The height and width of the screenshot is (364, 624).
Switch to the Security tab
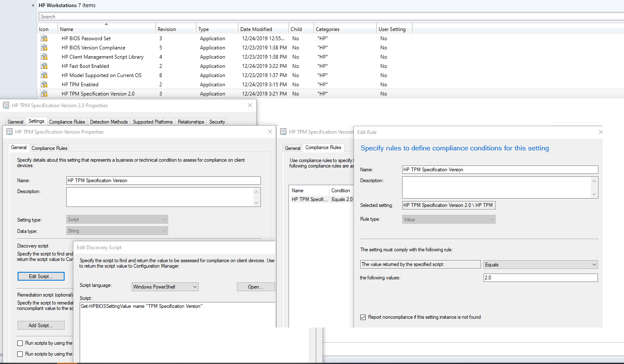[217, 122]
